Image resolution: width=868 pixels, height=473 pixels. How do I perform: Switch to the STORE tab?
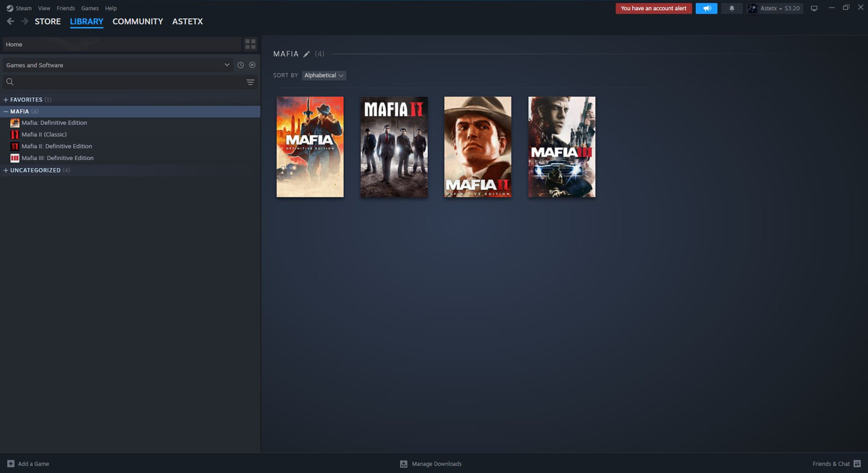click(47, 22)
